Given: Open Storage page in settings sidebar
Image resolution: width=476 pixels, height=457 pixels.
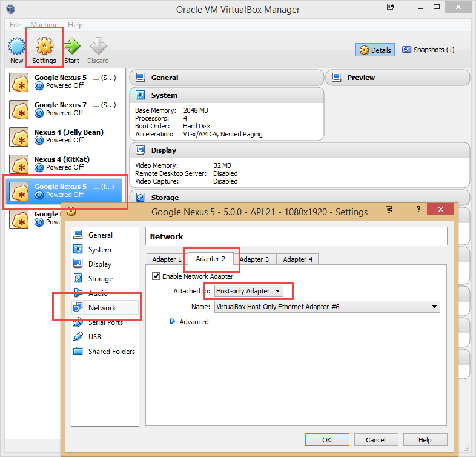Looking at the screenshot, I should (x=105, y=278).
